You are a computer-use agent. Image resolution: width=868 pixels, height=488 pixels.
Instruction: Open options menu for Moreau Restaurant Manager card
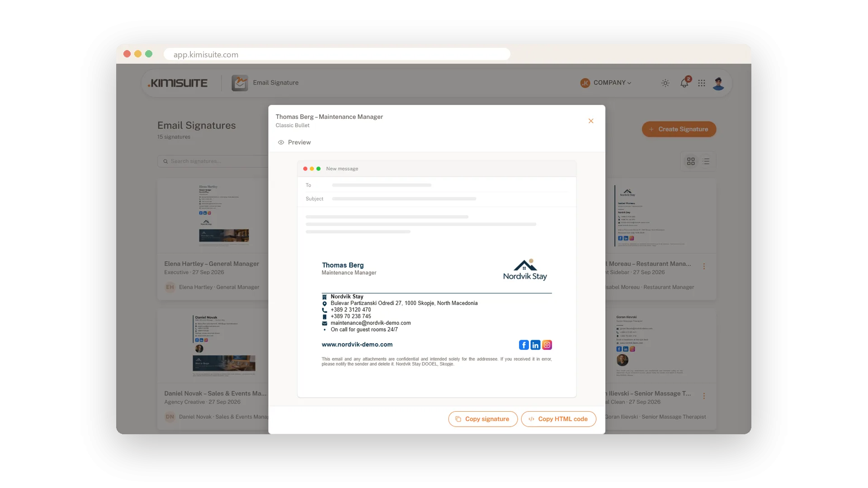(704, 267)
